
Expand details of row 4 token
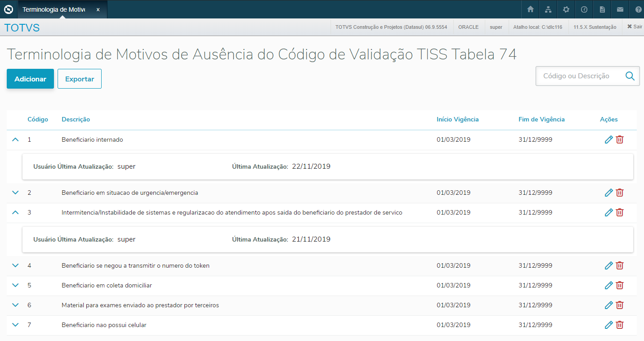tap(15, 265)
